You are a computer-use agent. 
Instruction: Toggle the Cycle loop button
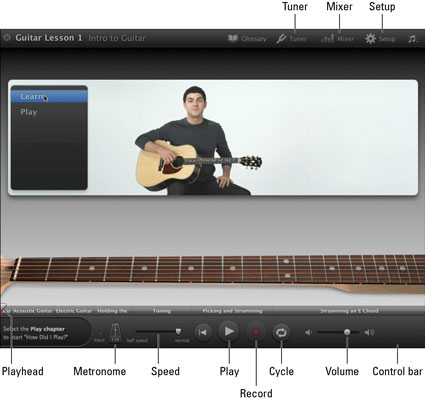281,332
